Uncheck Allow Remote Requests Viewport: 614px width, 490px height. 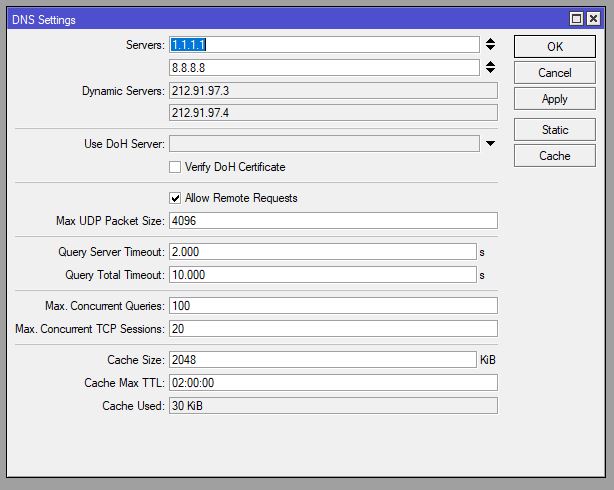click(x=176, y=198)
